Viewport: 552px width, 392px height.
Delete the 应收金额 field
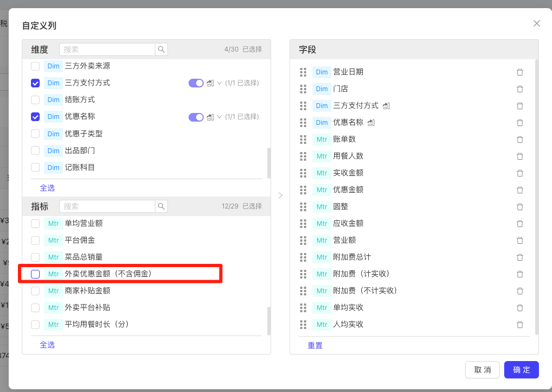(519, 224)
